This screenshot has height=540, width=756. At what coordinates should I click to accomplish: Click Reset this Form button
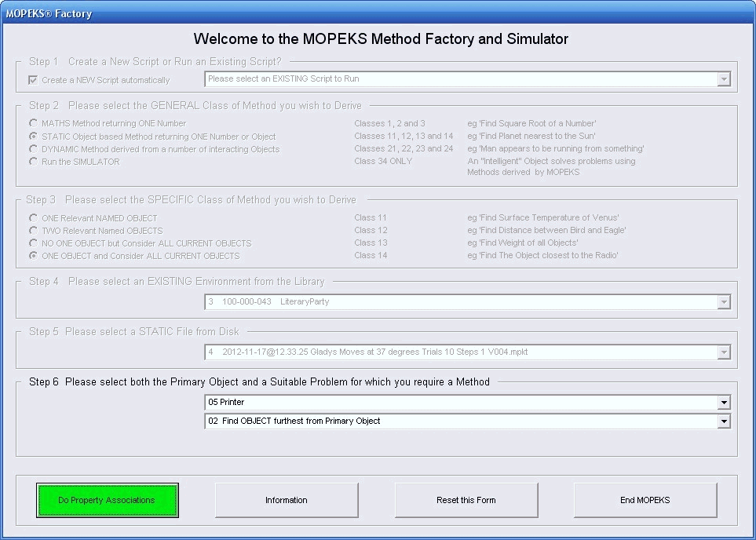466,501
